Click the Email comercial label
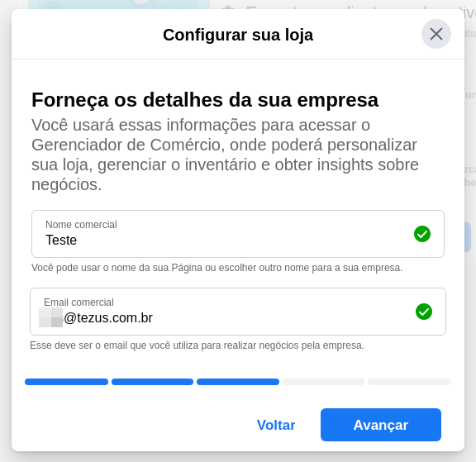Image resolution: width=476 pixels, height=462 pixels. [79, 302]
